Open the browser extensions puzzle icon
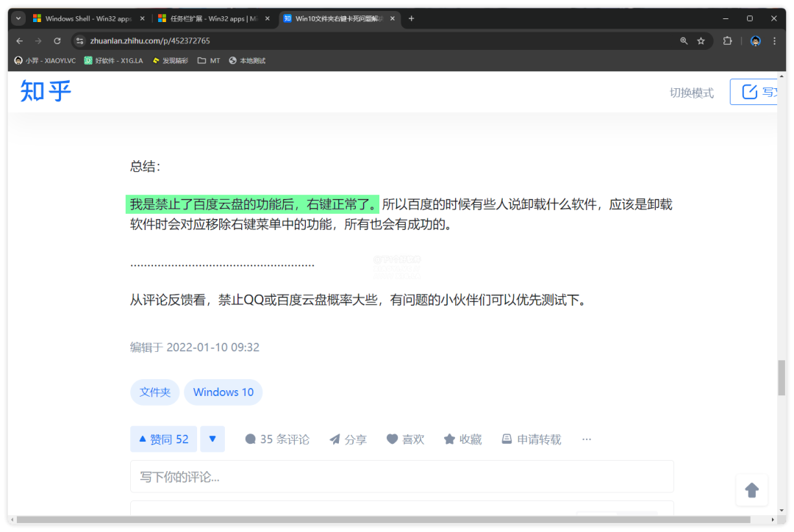Image resolution: width=794 pixels, height=532 pixels. coord(727,41)
